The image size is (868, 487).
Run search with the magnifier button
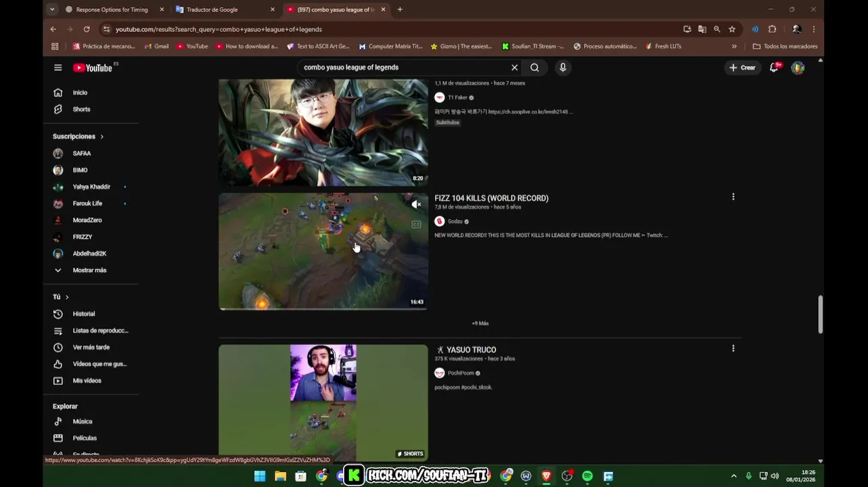pos(534,68)
